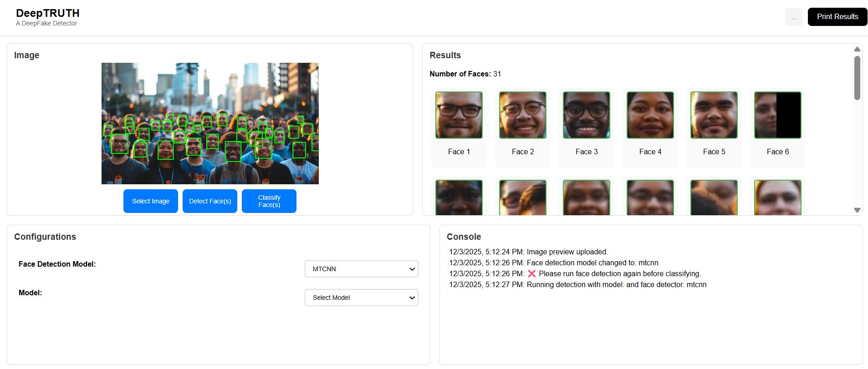Select the Face 1 thumbnail

pyautogui.click(x=459, y=115)
